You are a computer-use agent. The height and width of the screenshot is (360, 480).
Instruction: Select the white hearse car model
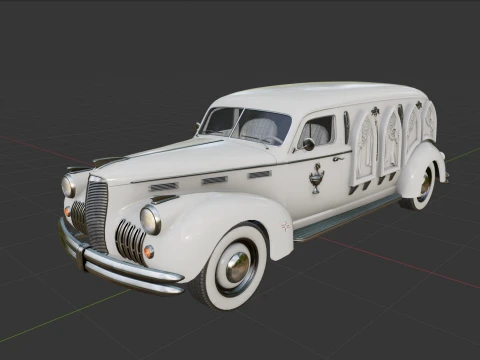(x=253, y=196)
